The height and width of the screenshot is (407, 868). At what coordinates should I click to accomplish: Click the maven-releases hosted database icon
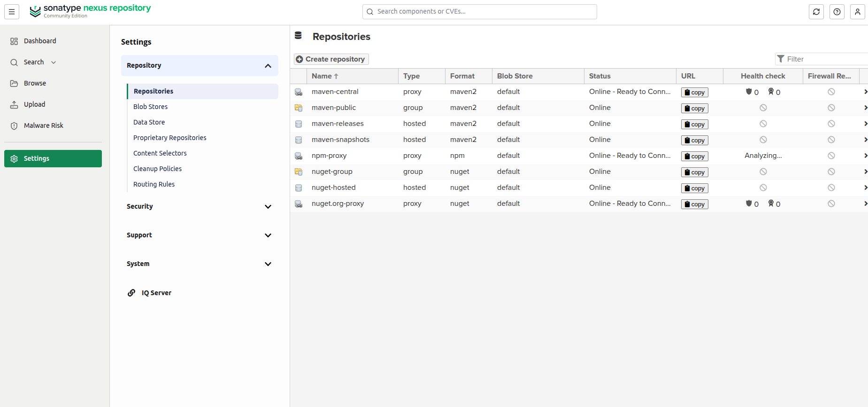299,124
